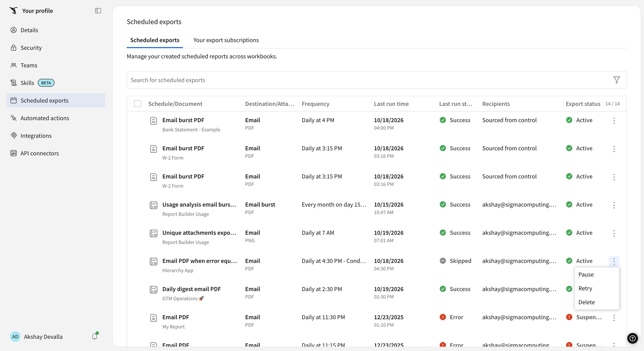This screenshot has height=351, width=644.
Task: Click workbook icon for Unique attachments export
Action: 153,234
